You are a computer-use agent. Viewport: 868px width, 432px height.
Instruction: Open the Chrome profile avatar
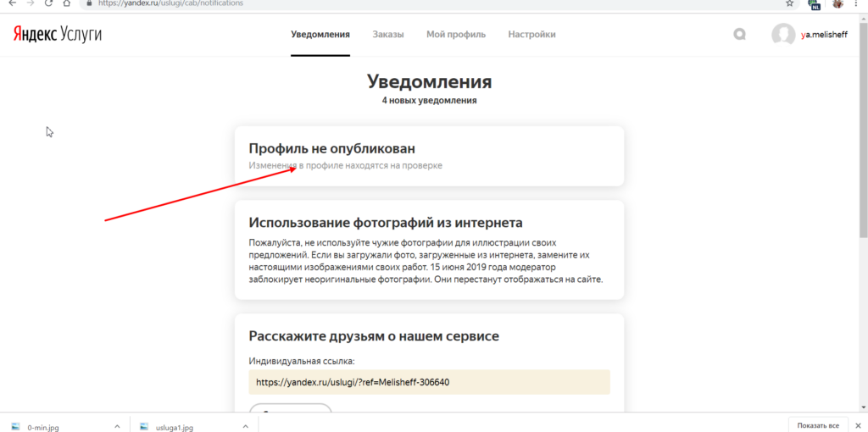(x=837, y=3)
